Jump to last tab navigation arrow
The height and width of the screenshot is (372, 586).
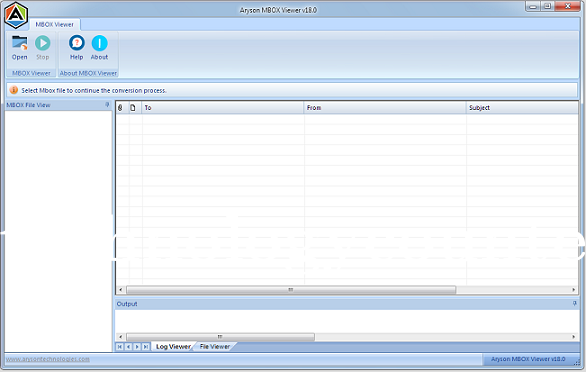pyautogui.click(x=146, y=347)
